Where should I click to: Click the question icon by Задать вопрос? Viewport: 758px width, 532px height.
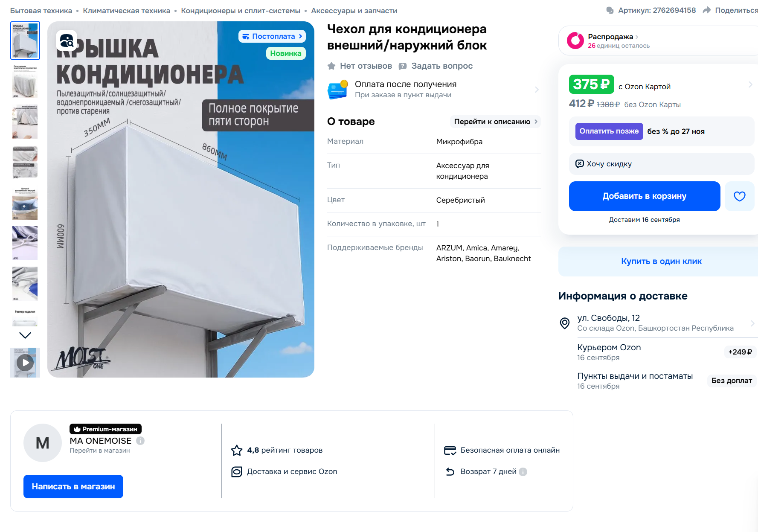(403, 66)
